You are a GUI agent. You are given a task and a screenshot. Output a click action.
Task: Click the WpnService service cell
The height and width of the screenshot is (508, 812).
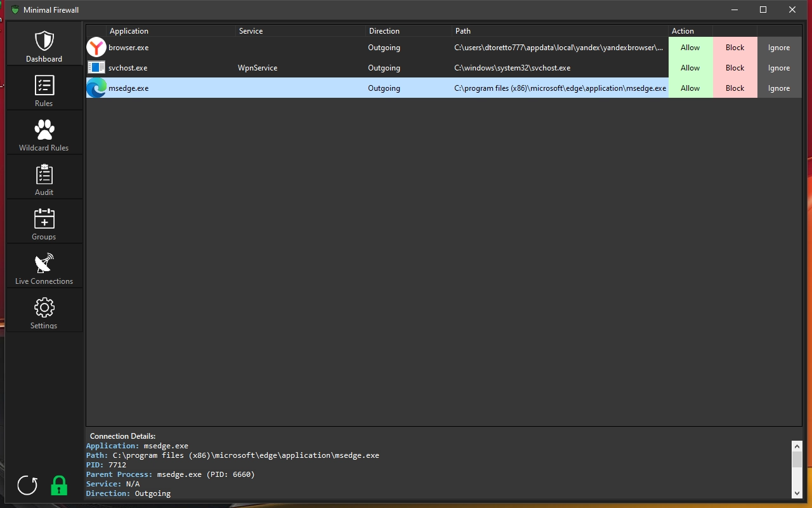(x=258, y=68)
